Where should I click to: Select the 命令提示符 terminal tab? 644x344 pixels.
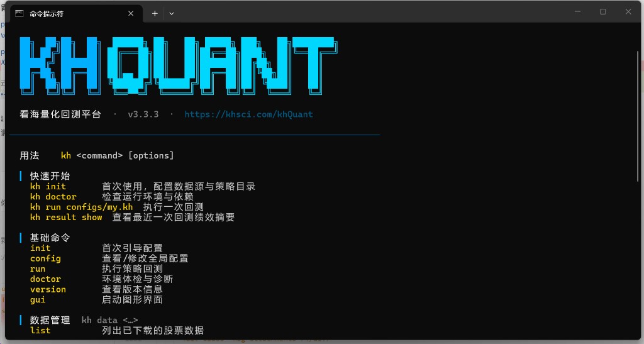(x=76, y=14)
